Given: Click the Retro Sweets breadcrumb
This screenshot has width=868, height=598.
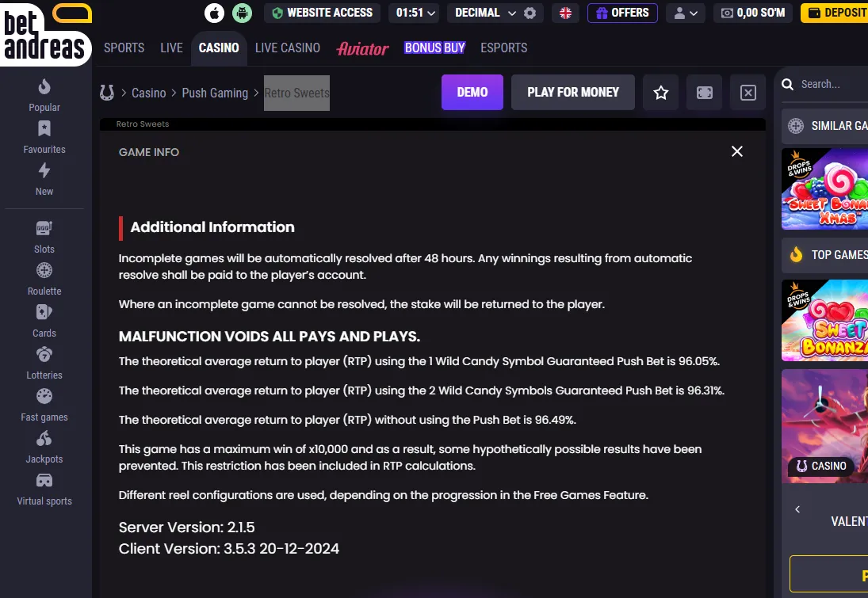Looking at the screenshot, I should click(296, 93).
